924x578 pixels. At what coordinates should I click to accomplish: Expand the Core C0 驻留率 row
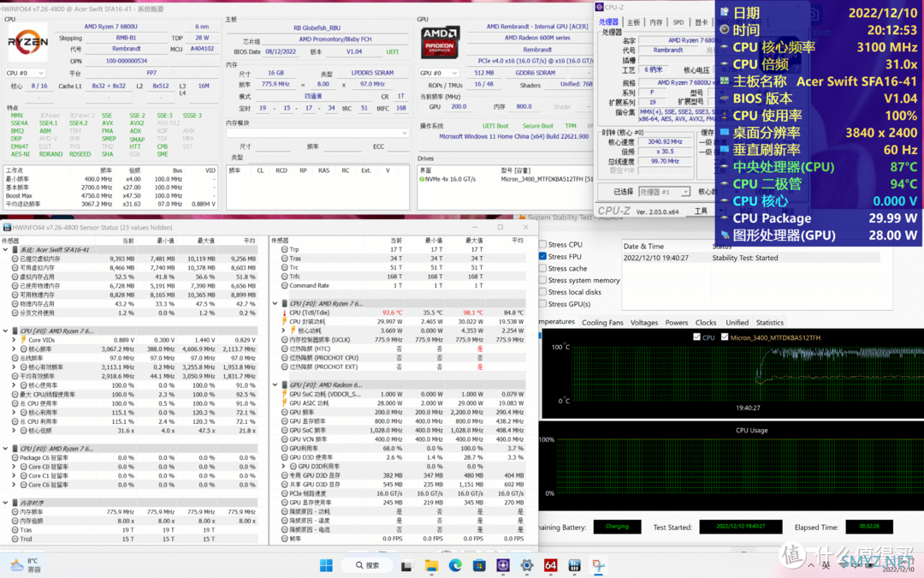pyautogui.click(x=15, y=467)
